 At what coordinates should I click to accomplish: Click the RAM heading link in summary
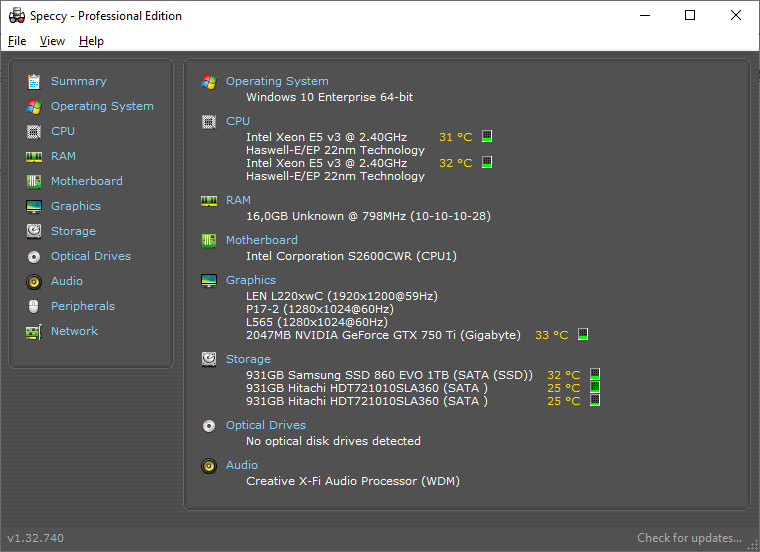238,201
